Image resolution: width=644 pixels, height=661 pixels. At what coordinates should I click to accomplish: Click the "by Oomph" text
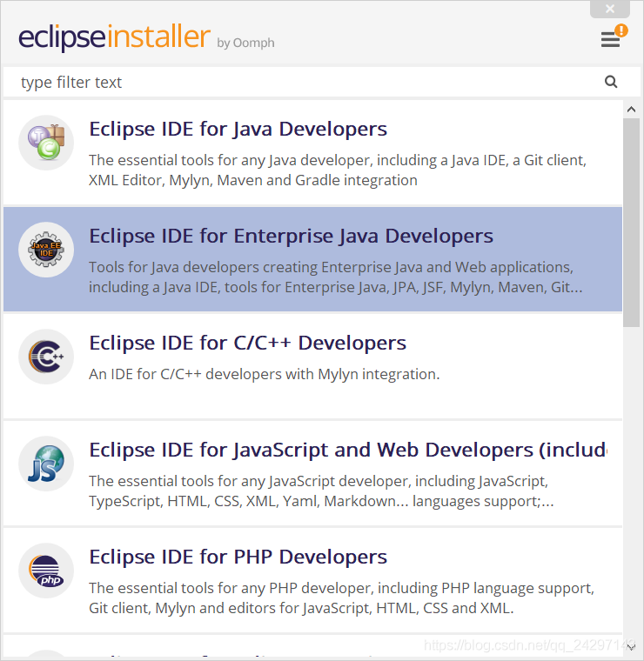(x=245, y=43)
